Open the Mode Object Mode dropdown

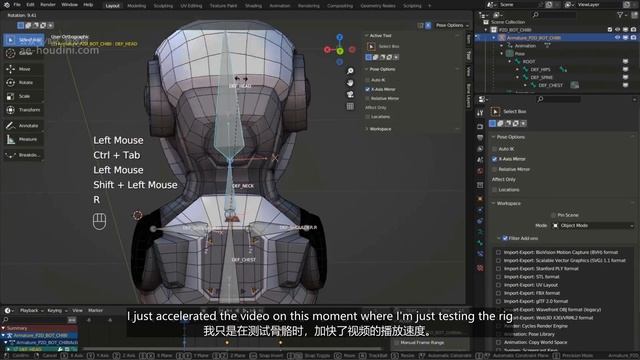[x=593, y=226]
